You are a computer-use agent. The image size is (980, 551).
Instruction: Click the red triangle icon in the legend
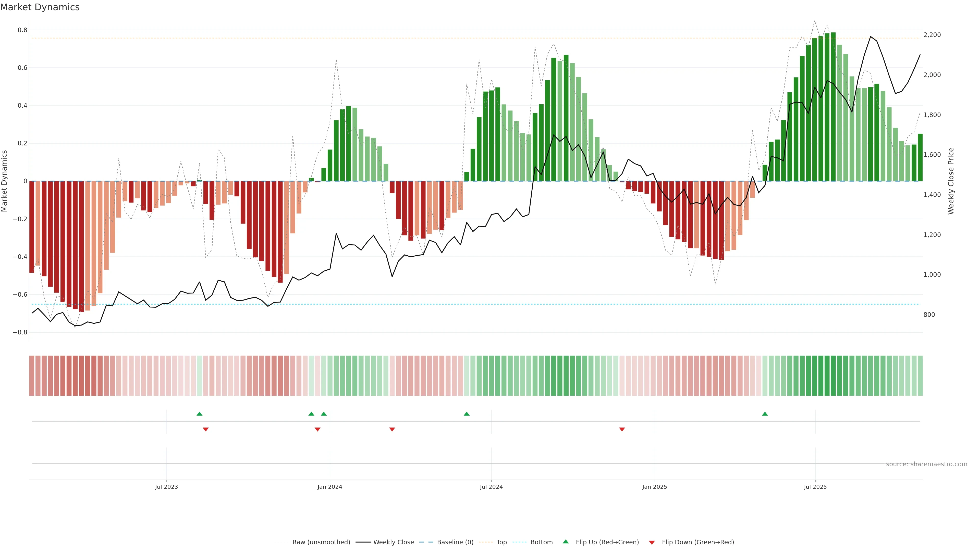coord(652,542)
